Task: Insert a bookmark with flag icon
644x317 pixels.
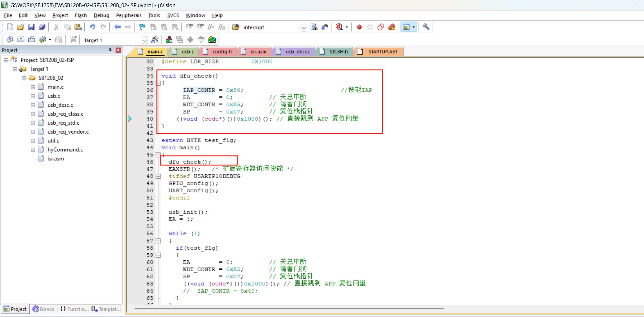Action: coord(142,27)
